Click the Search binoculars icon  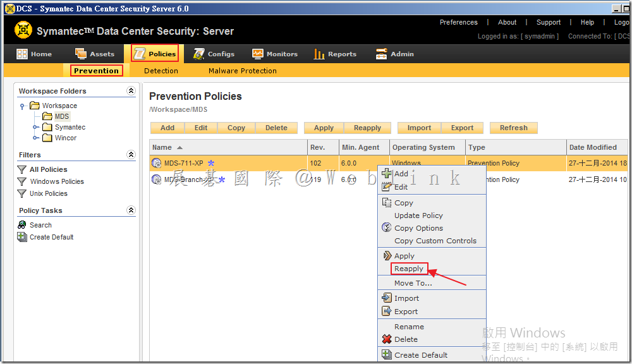[21, 224]
